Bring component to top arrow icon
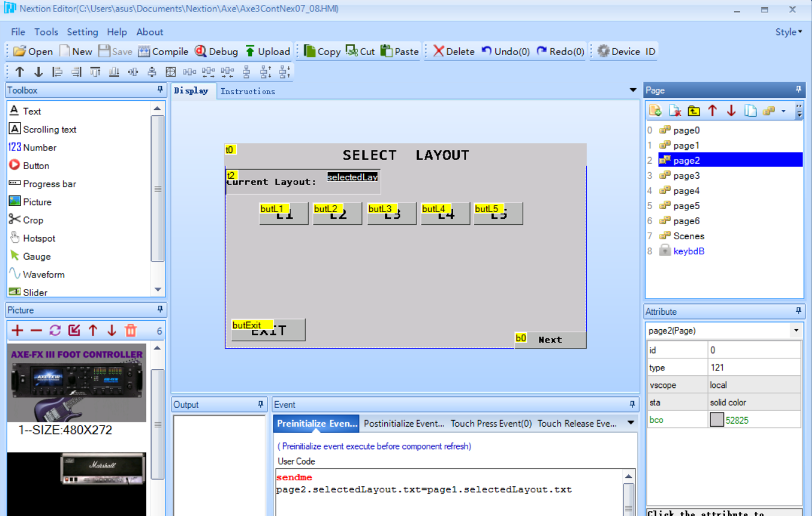812x516 pixels. (19, 72)
